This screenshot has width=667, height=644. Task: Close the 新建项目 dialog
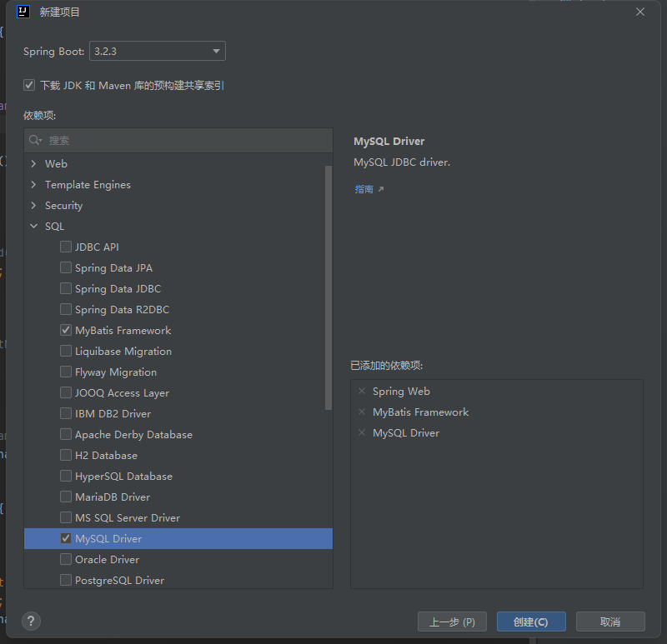(640, 12)
